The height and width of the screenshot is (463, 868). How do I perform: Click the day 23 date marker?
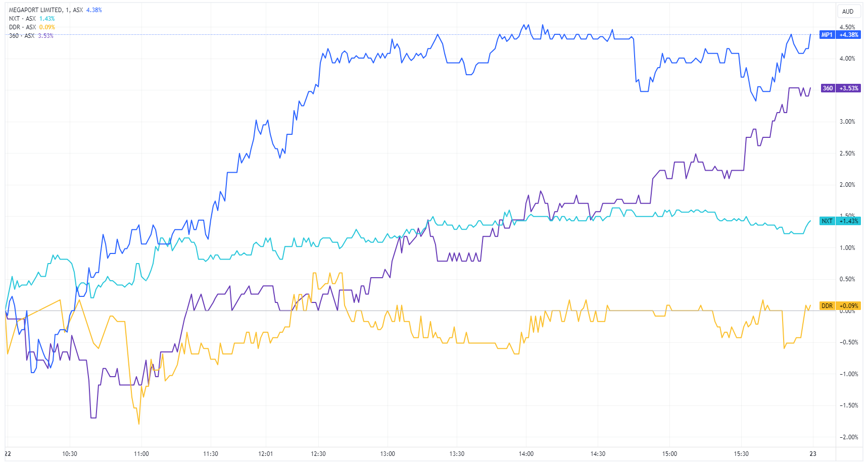[x=813, y=454]
